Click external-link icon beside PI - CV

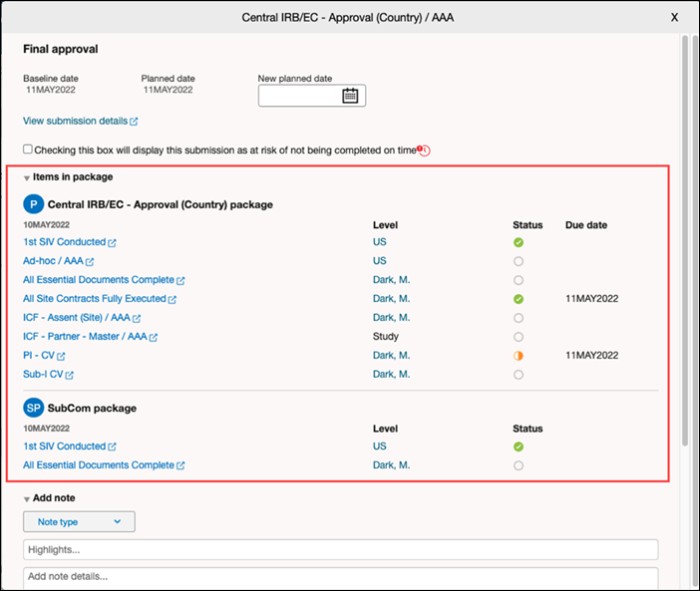(x=61, y=356)
